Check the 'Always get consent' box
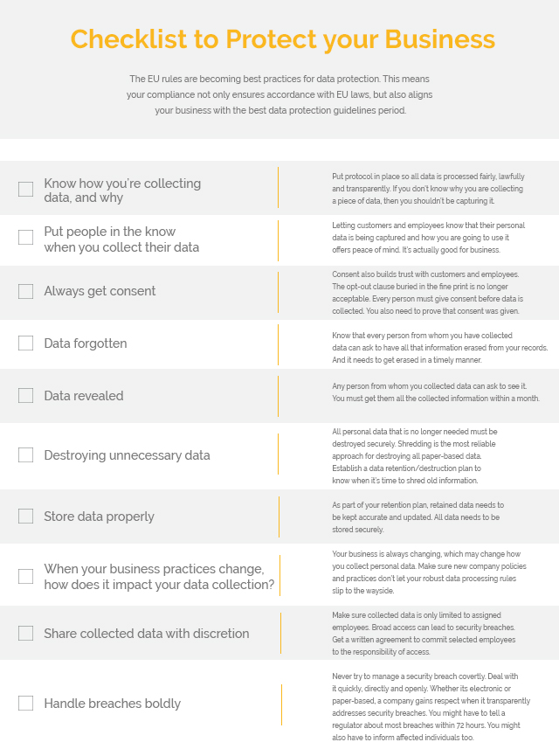 (x=25, y=291)
